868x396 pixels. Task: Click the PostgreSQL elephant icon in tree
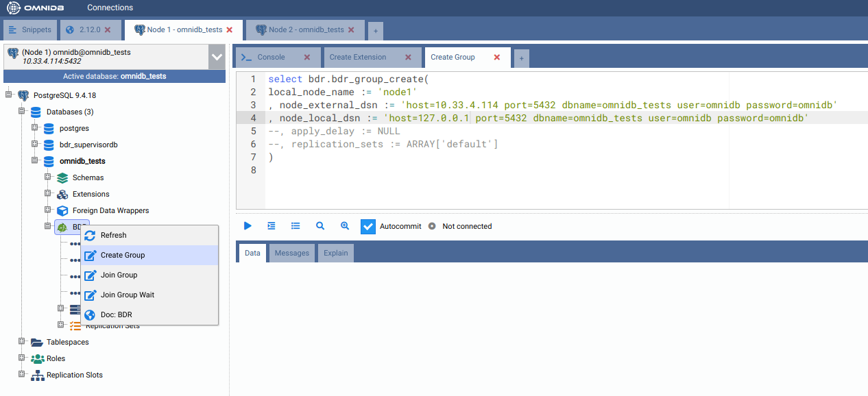click(23, 95)
